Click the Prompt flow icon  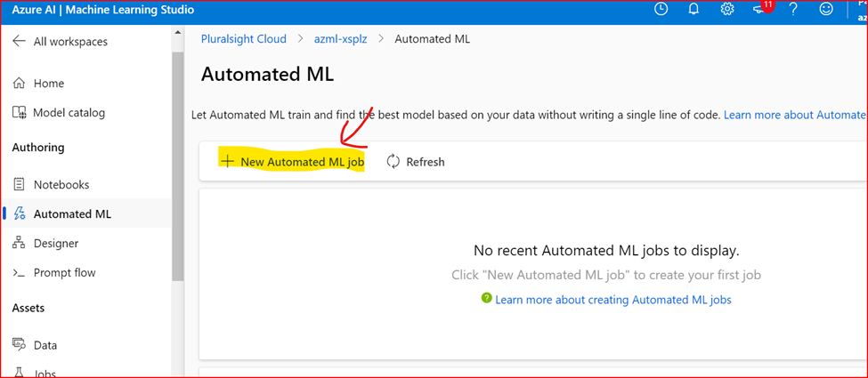(x=19, y=273)
